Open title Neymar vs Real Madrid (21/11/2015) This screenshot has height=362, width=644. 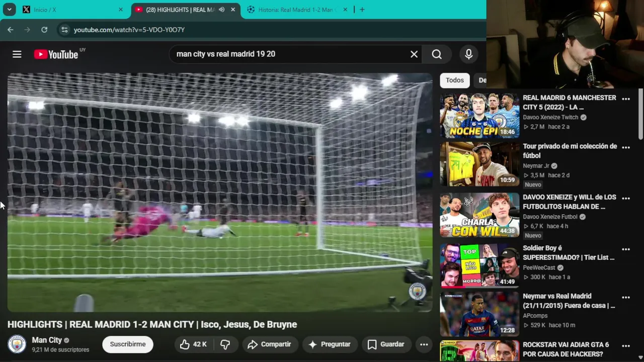[x=569, y=301]
